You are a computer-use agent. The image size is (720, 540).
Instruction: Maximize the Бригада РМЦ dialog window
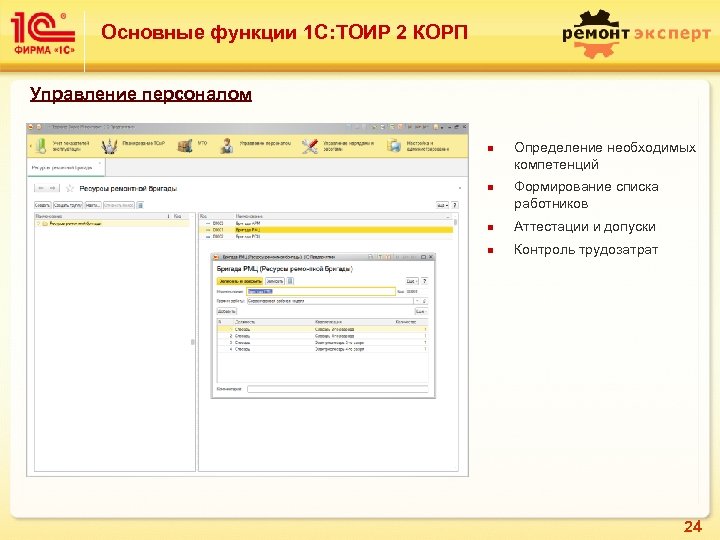click(423, 257)
